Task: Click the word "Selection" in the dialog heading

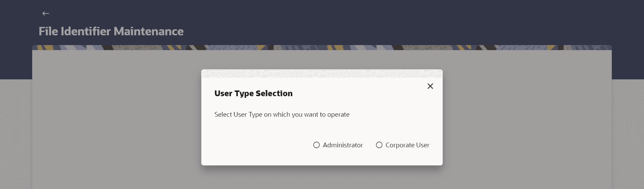Action: pos(274,93)
